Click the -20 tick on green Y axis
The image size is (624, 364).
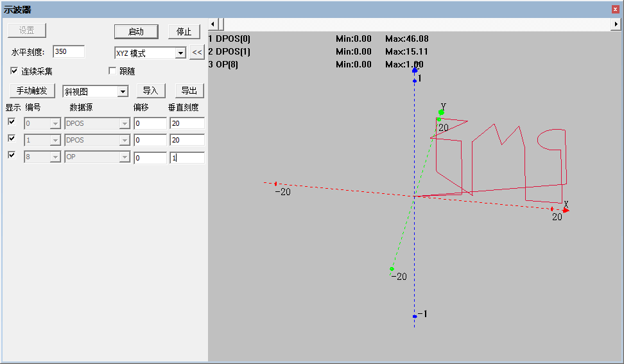point(392,270)
